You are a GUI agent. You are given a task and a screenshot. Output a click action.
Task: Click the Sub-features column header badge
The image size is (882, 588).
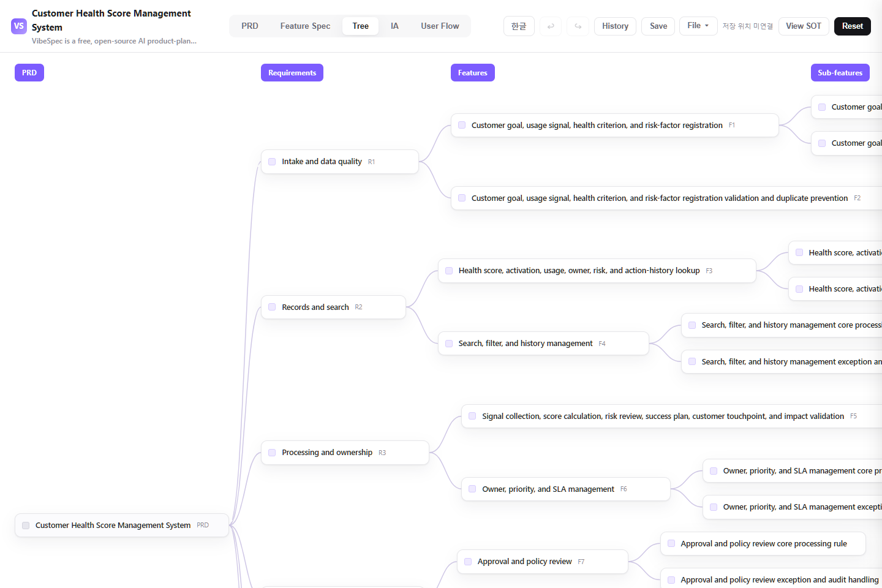pyautogui.click(x=840, y=73)
